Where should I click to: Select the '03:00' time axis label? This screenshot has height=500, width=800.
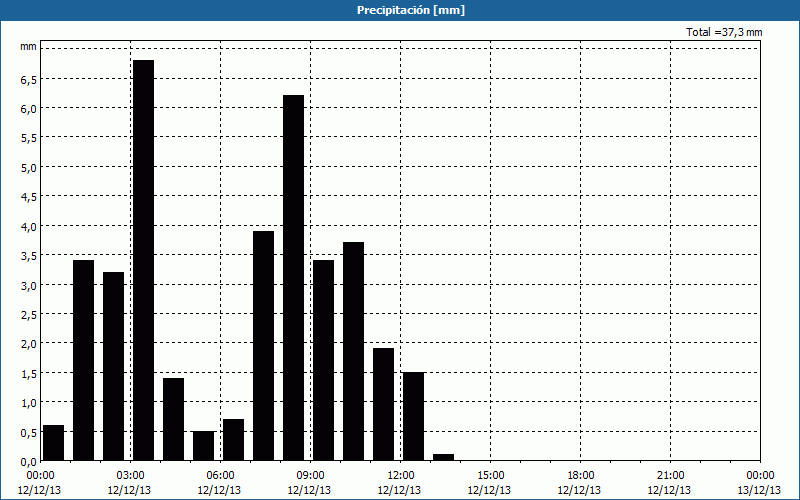(130, 476)
